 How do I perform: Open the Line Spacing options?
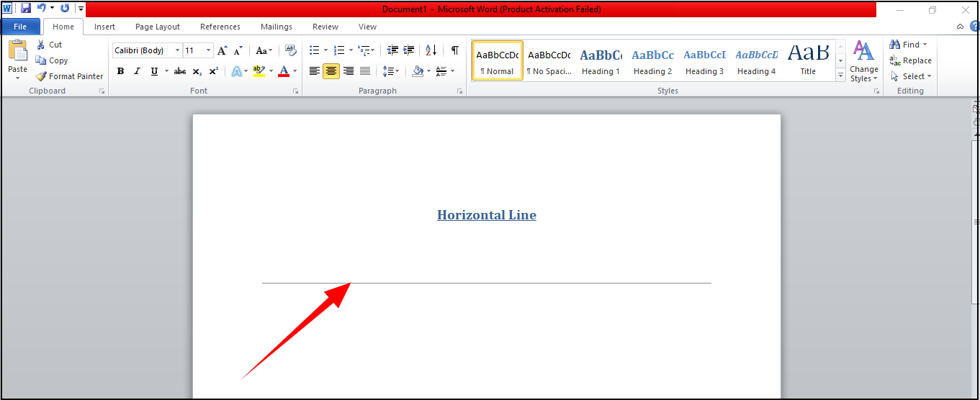click(x=391, y=71)
